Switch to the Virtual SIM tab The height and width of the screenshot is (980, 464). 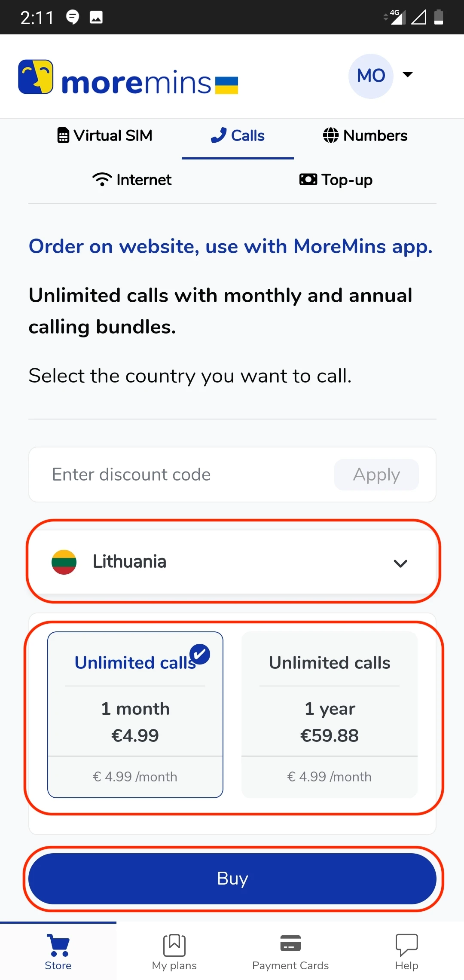coord(105,136)
